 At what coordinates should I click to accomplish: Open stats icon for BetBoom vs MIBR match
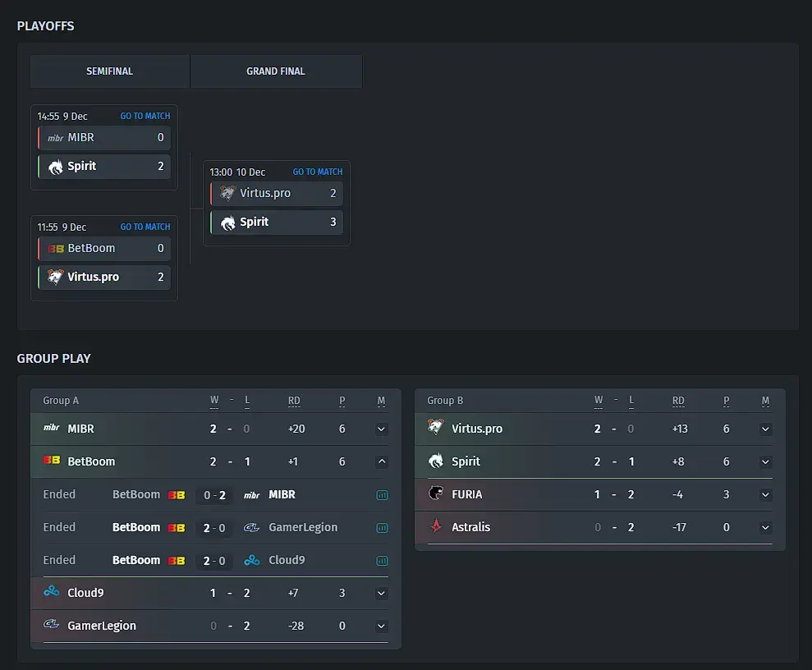pyautogui.click(x=382, y=495)
